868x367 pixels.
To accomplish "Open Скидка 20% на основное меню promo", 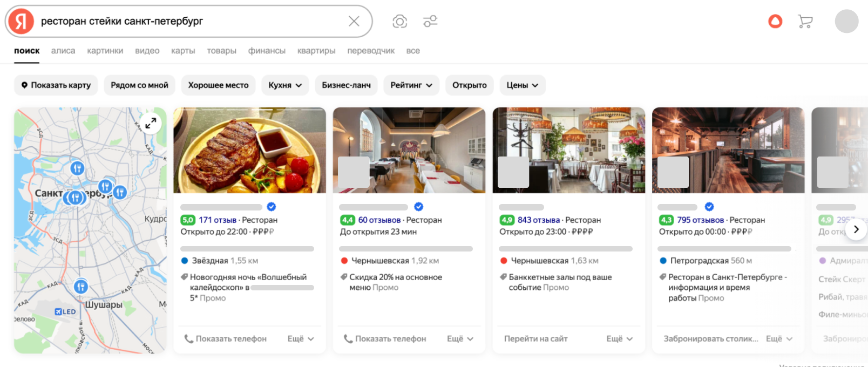I will pos(396,282).
